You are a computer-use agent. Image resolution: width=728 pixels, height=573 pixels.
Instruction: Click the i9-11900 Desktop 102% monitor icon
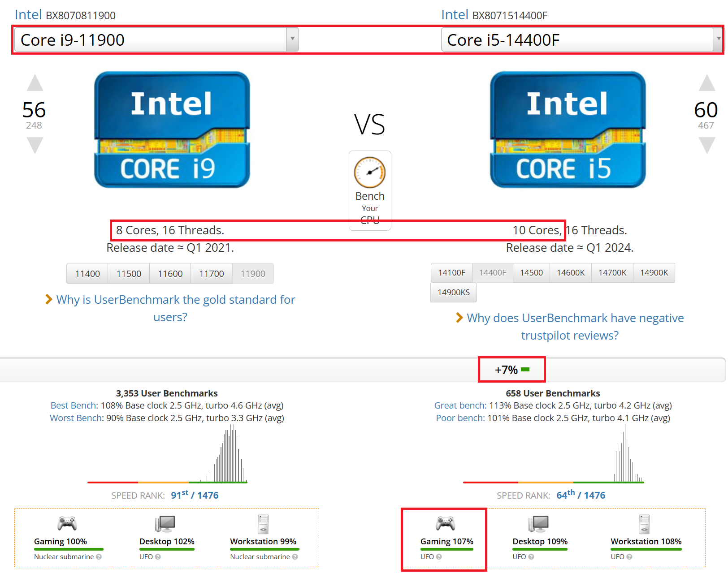pos(165,523)
